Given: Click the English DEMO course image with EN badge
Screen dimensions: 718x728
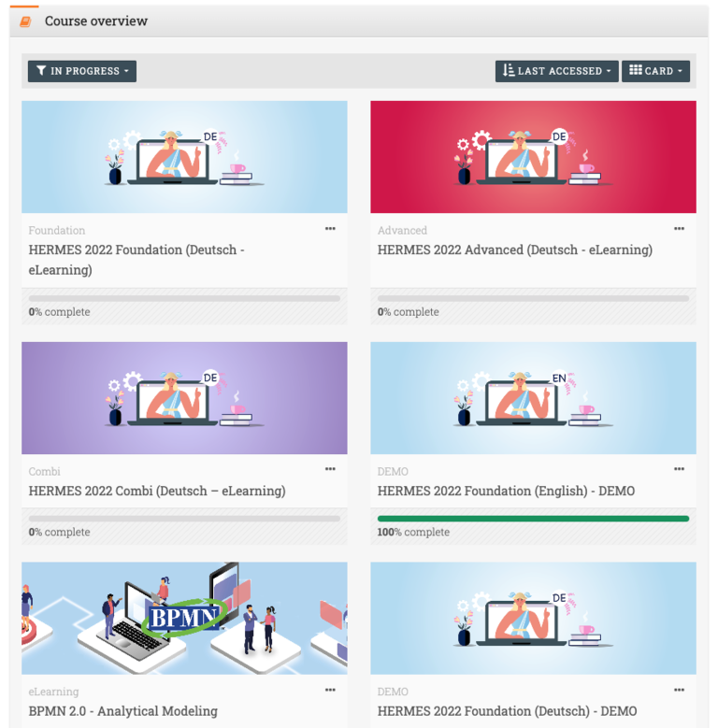Looking at the screenshot, I should (x=533, y=398).
